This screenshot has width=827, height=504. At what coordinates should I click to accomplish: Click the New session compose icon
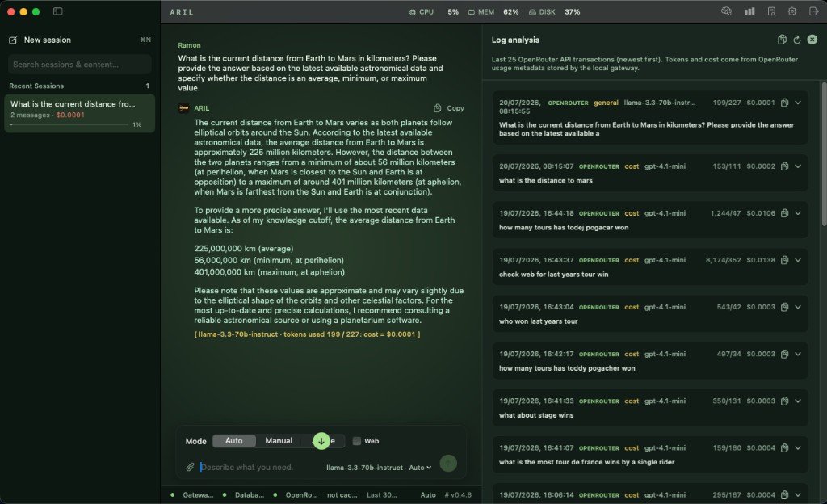[x=13, y=40]
